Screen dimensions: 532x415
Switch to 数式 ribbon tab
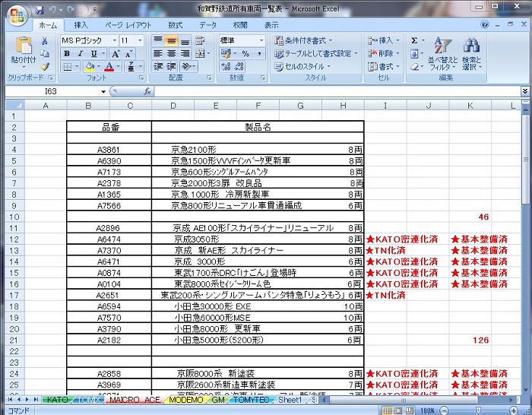[x=176, y=25]
